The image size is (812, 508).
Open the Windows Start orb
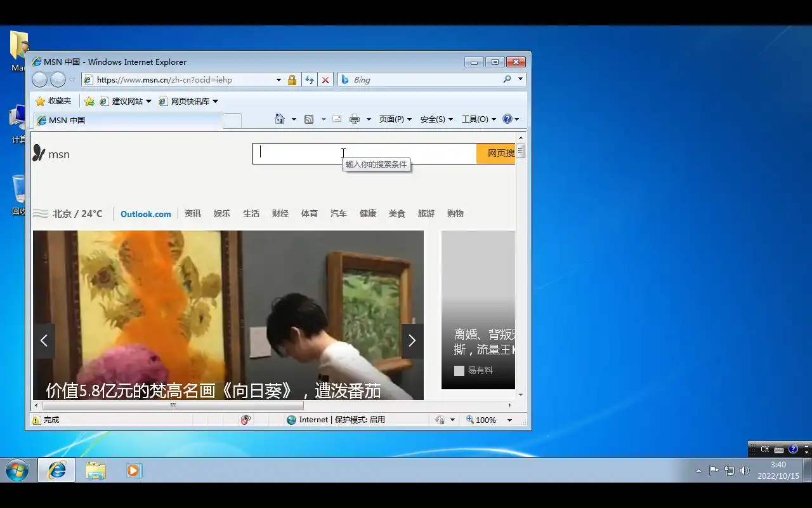[17, 471]
